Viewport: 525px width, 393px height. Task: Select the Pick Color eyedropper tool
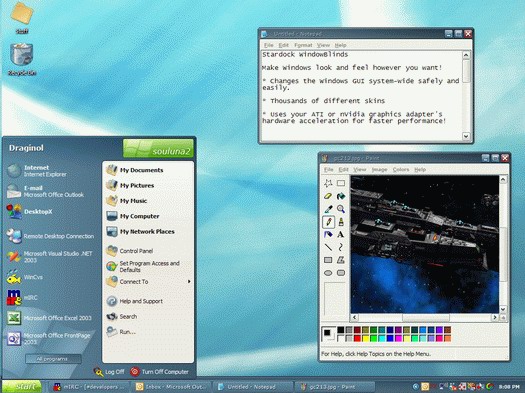[x=328, y=209]
